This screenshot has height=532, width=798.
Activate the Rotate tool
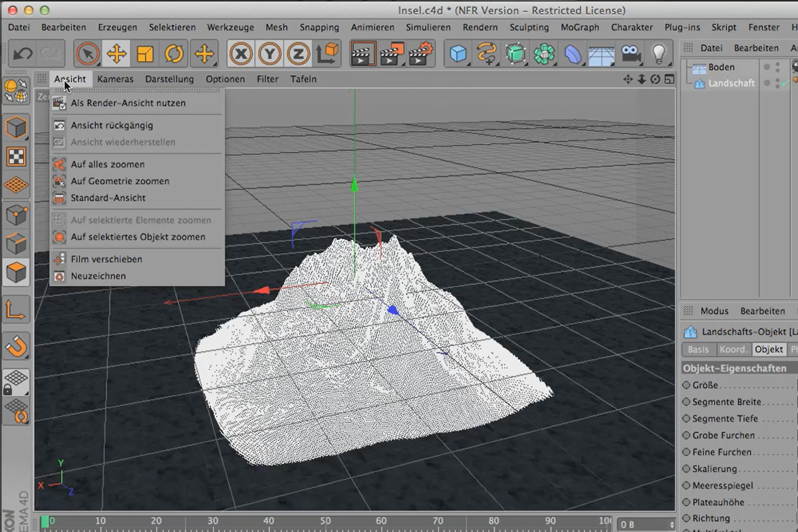175,54
